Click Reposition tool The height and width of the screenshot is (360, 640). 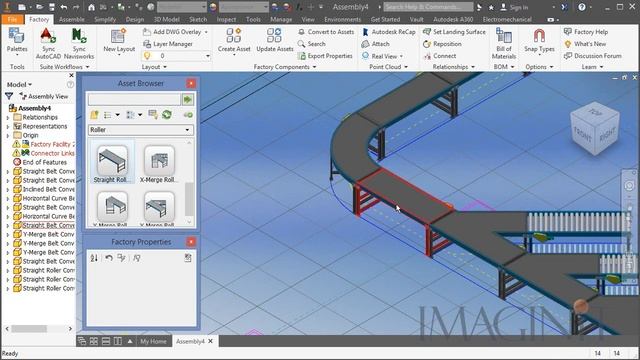pos(442,44)
